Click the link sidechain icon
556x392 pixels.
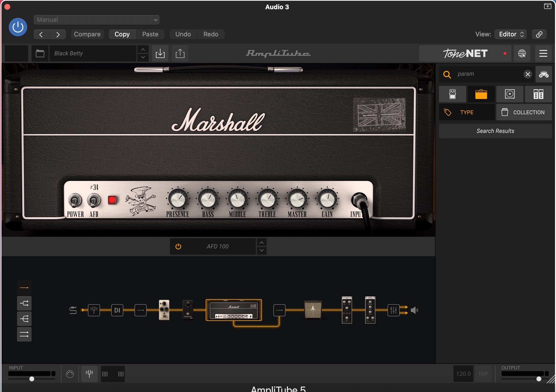(539, 34)
